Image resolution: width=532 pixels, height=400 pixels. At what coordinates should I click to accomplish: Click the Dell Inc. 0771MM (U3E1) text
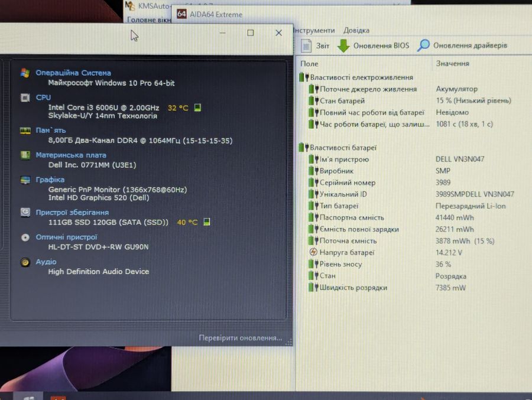click(x=92, y=165)
